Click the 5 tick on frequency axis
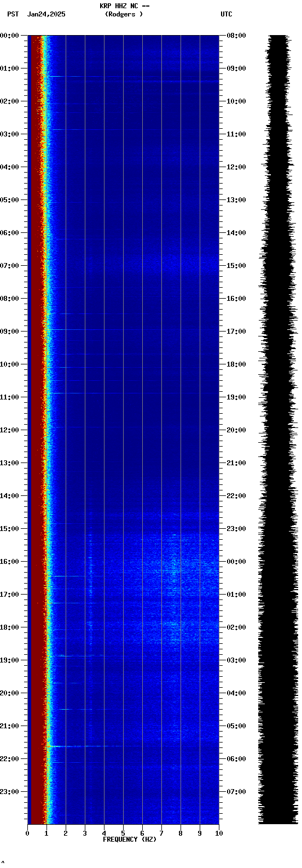Screen dimensions: 302x868 pyautogui.click(x=123, y=833)
